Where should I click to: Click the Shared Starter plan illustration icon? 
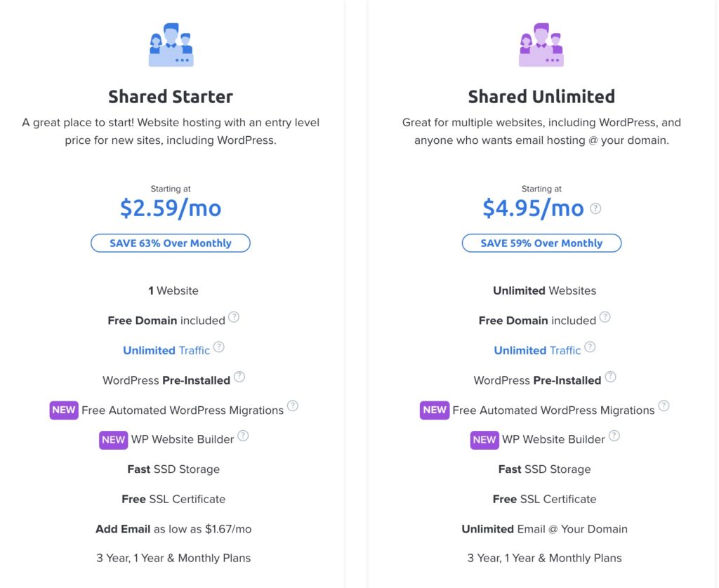171,46
